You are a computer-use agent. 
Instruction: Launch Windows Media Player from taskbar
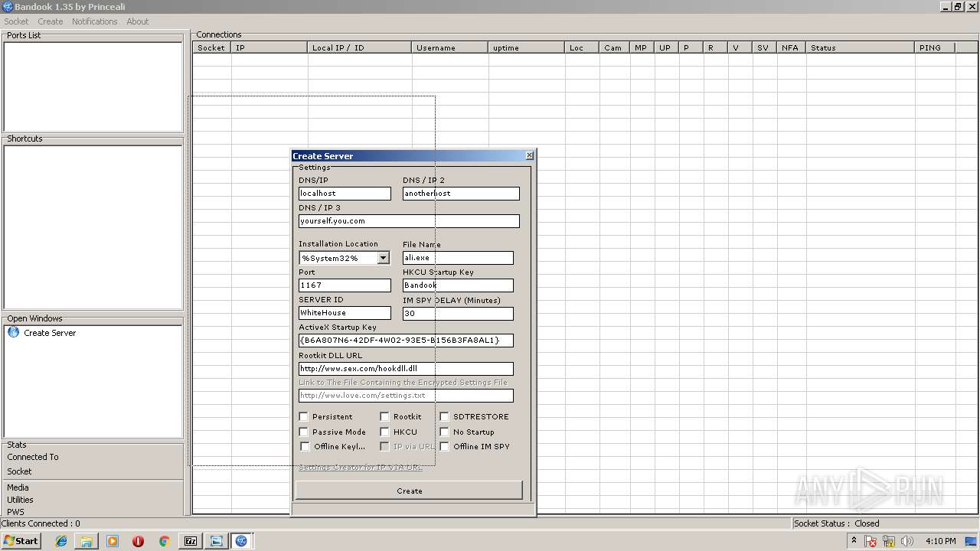tap(113, 541)
